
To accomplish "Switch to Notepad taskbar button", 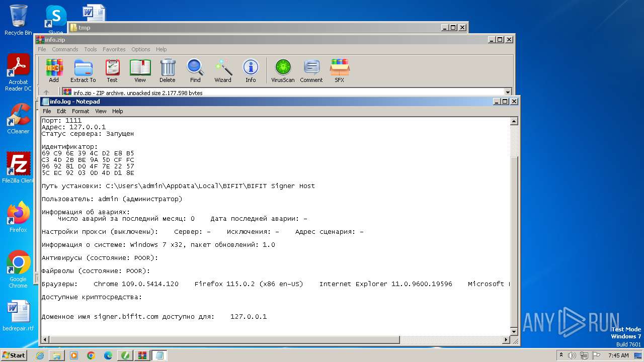I will click(159, 355).
